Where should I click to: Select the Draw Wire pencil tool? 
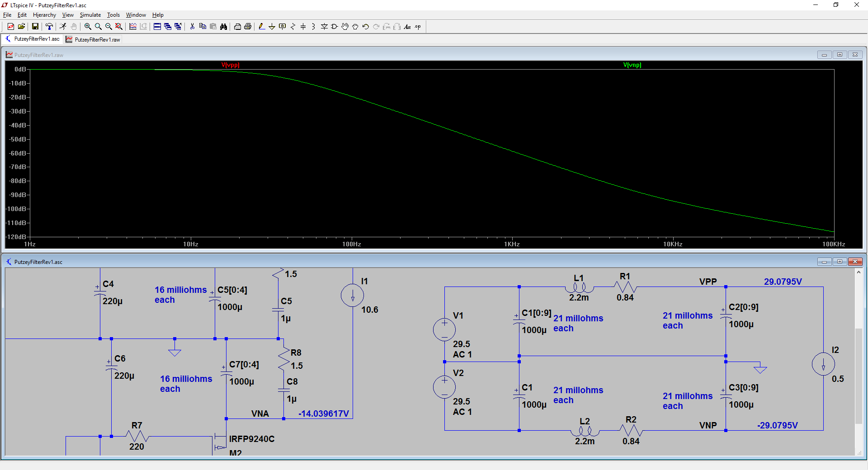(x=262, y=27)
